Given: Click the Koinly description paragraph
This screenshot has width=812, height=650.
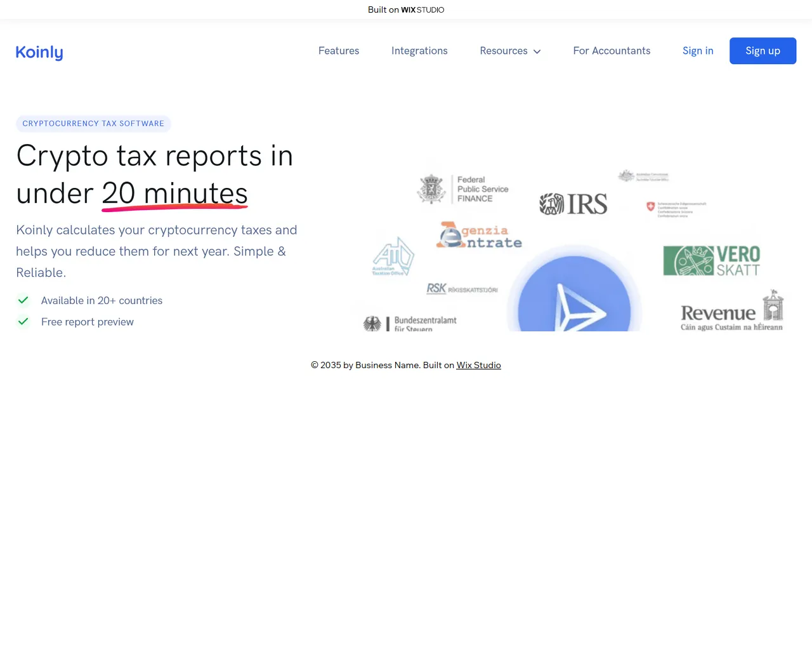Looking at the screenshot, I should tap(157, 251).
